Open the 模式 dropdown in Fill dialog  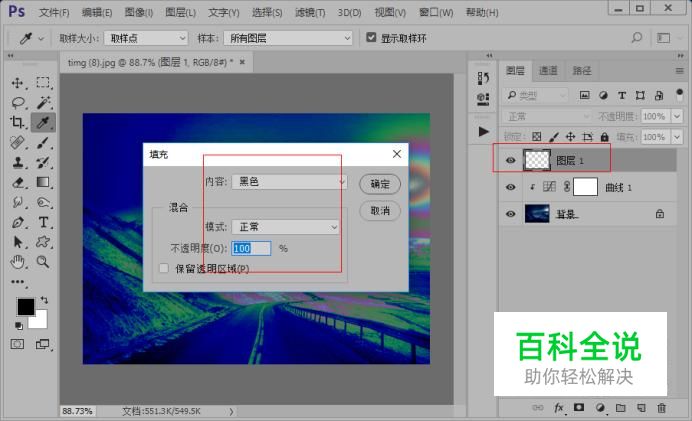286,227
